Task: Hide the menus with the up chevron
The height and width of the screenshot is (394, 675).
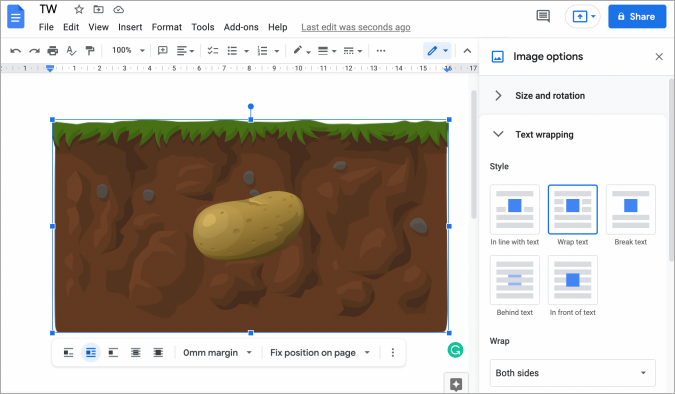Action: (x=467, y=51)
